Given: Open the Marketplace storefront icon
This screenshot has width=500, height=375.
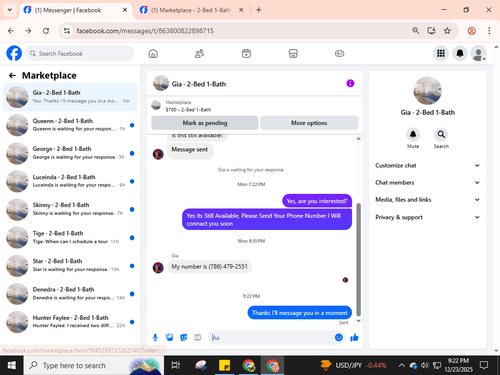Looking at the screenshot, I should click(x=293, y=53).
